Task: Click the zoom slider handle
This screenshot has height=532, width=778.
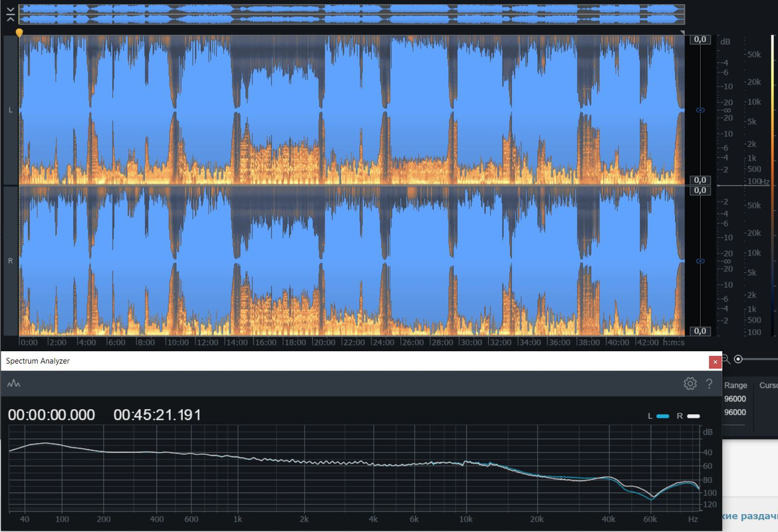Action: pyautogui.click(x=738, y=359)
